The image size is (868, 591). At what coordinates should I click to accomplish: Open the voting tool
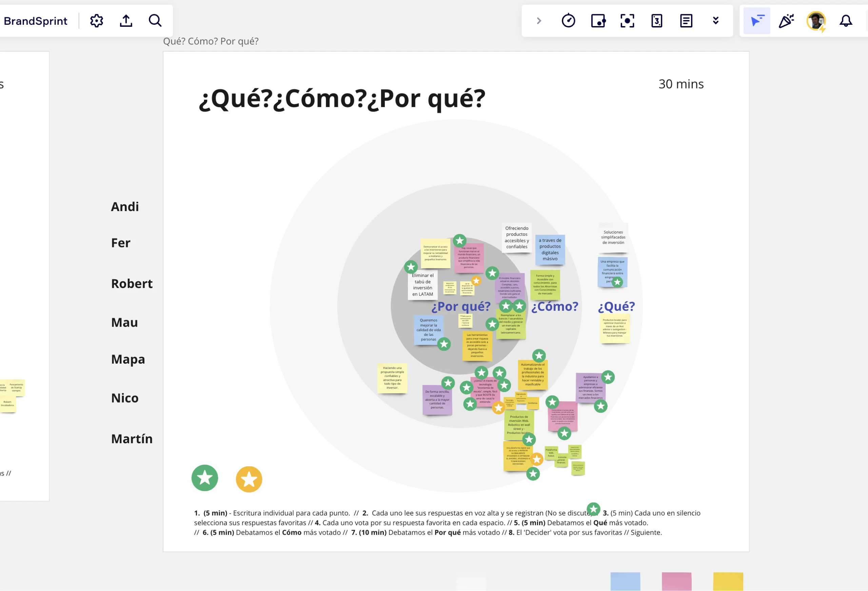[657, 21]
